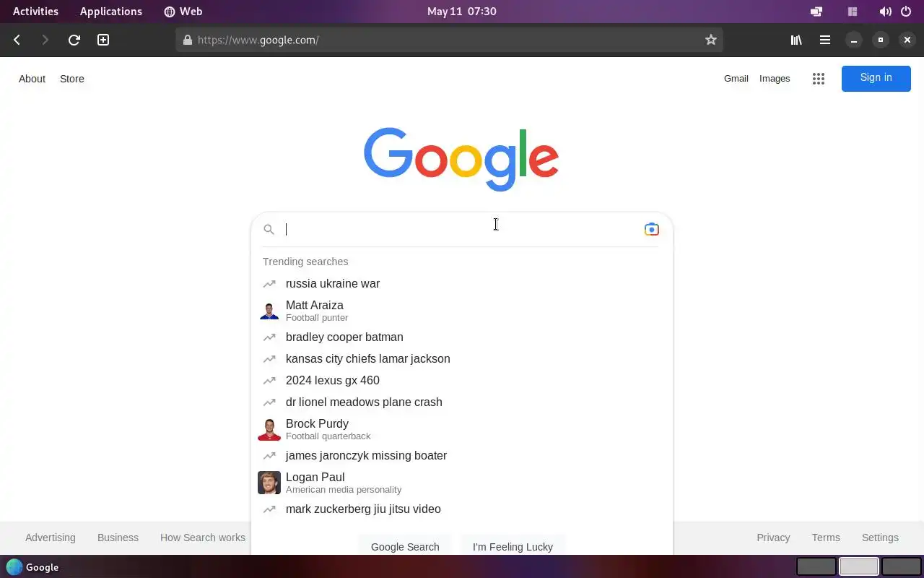The width and height of the screenshot is (924, 578).
Task: Open the About link
Action: [x=32, y=79]
